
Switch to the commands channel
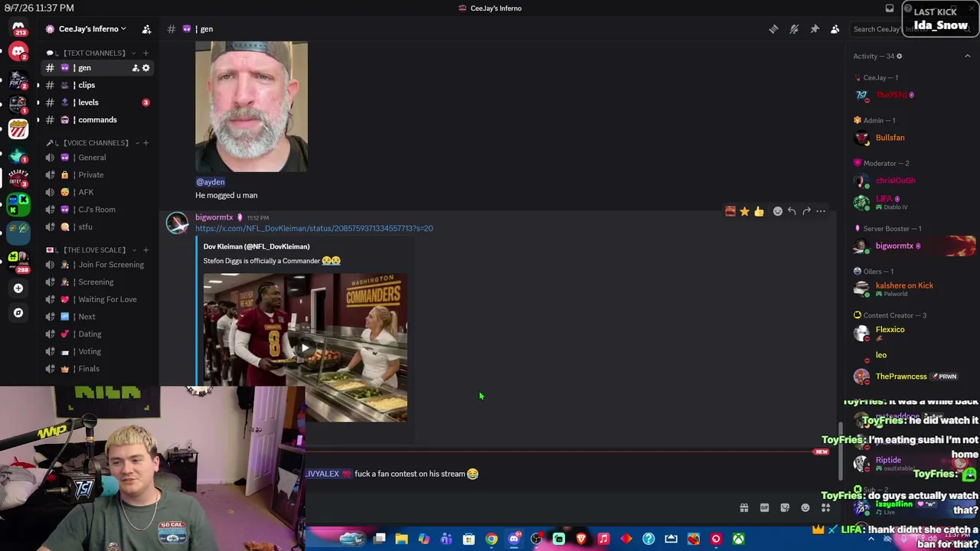96,119
